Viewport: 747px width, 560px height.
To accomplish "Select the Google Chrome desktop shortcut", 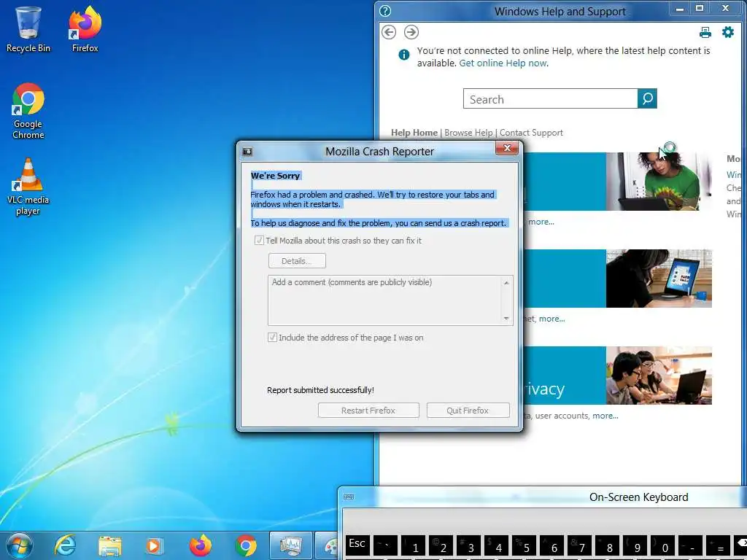I will (x=28, y=112).
